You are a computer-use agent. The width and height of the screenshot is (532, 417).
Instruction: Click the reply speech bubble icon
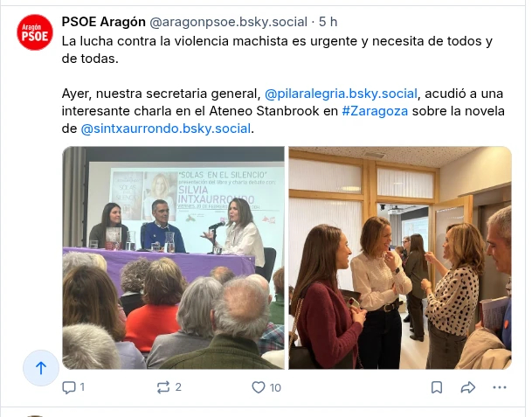(x=68, y=387)
